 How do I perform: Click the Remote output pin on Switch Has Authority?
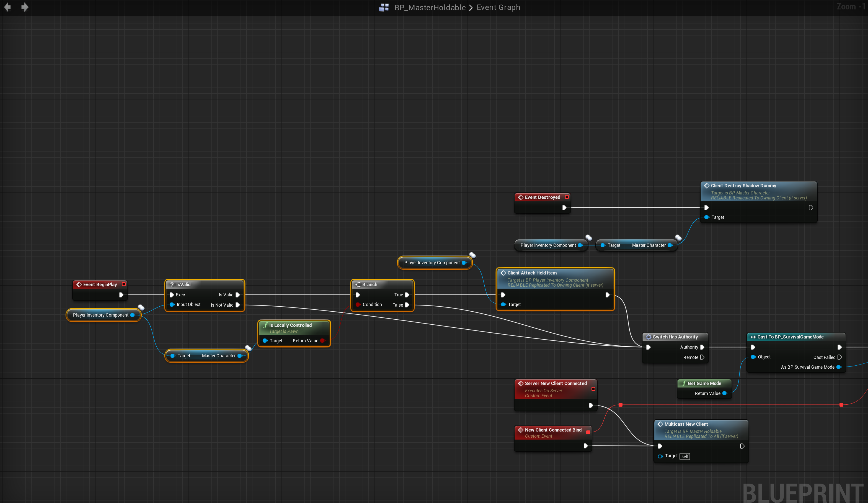[702, 357]
